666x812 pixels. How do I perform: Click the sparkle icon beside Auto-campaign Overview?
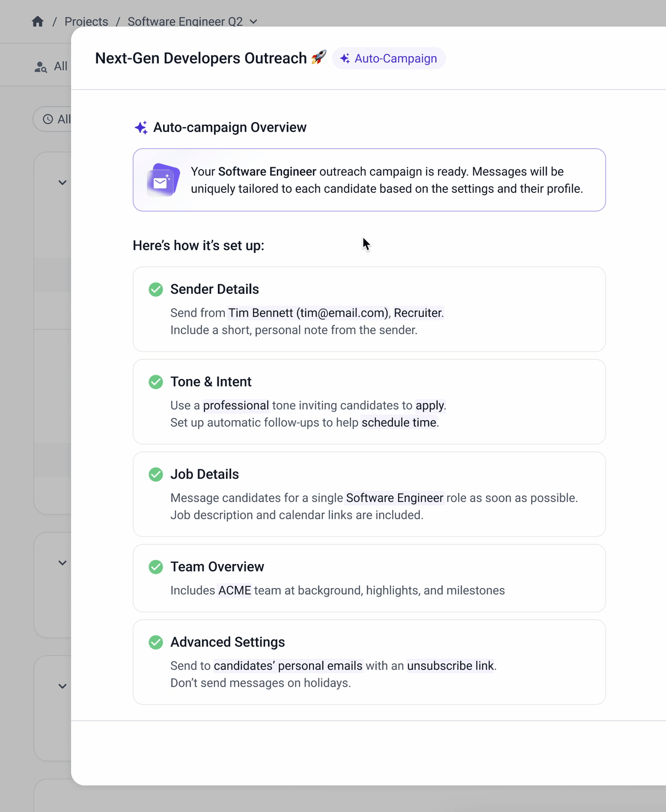coord(141,127)
